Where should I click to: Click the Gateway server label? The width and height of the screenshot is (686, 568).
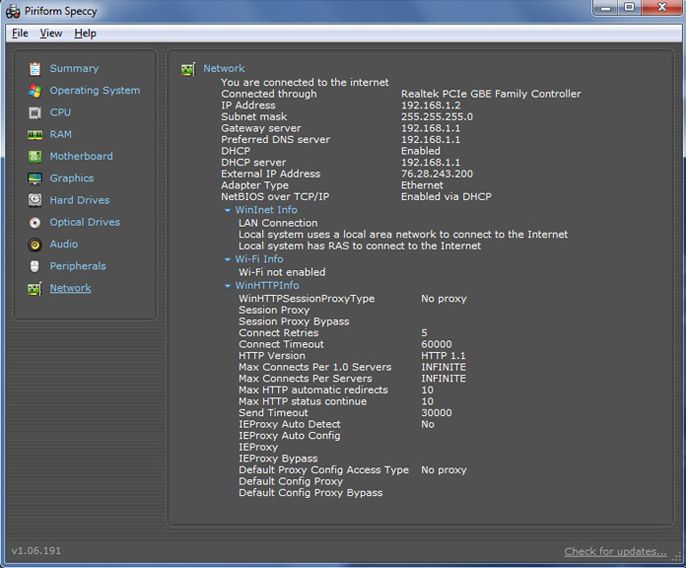pyautogui.click(x=261, y=128)
